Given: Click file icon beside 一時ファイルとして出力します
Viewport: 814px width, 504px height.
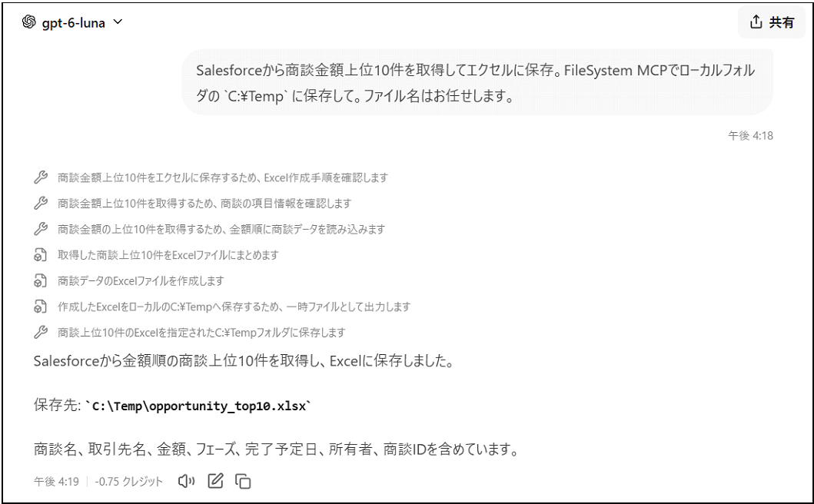Looking at the screenshot, I should (x=41, y=307).
